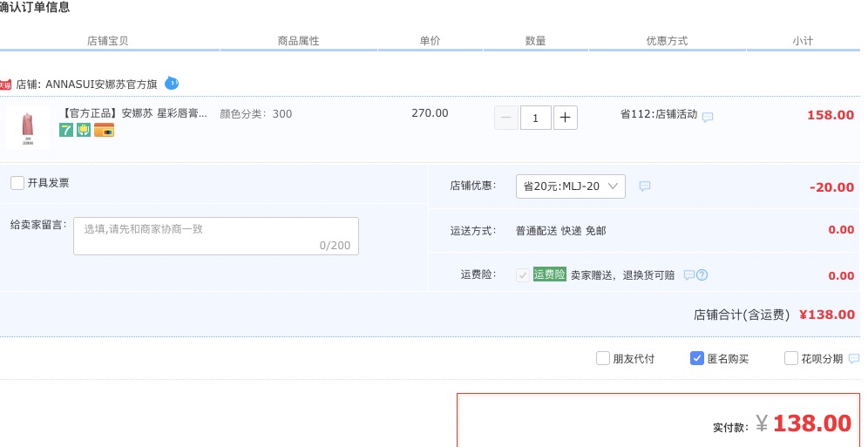Screen dimensions: 868x447
Task: Click the comment bubble next to 花呗分期
Action: tap(853, 358)
